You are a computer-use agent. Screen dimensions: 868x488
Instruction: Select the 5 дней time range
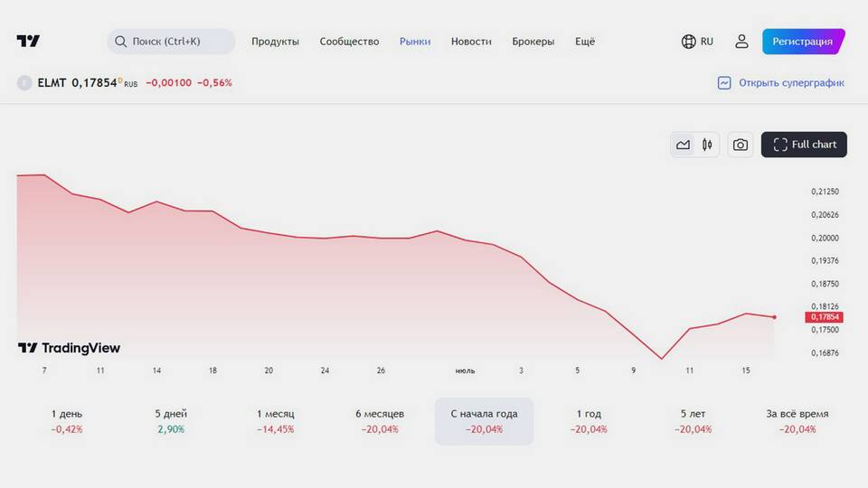[170, 421]
